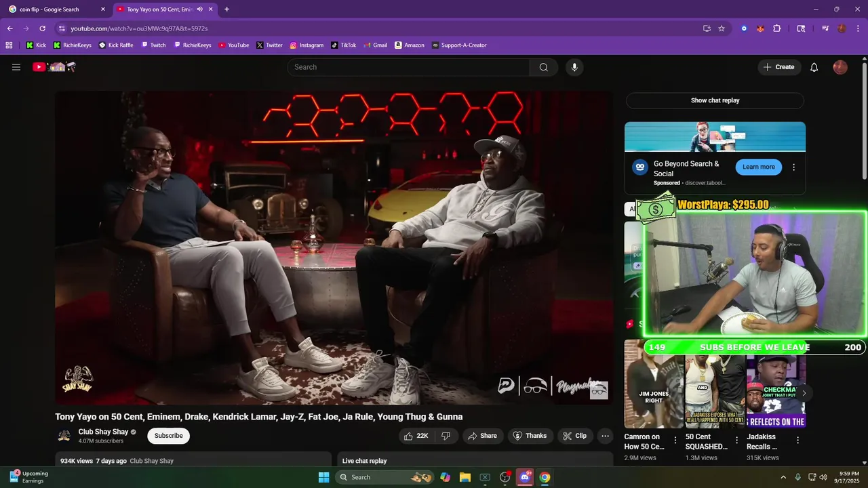Open the Twitch bookmark

tap(153, 45)
